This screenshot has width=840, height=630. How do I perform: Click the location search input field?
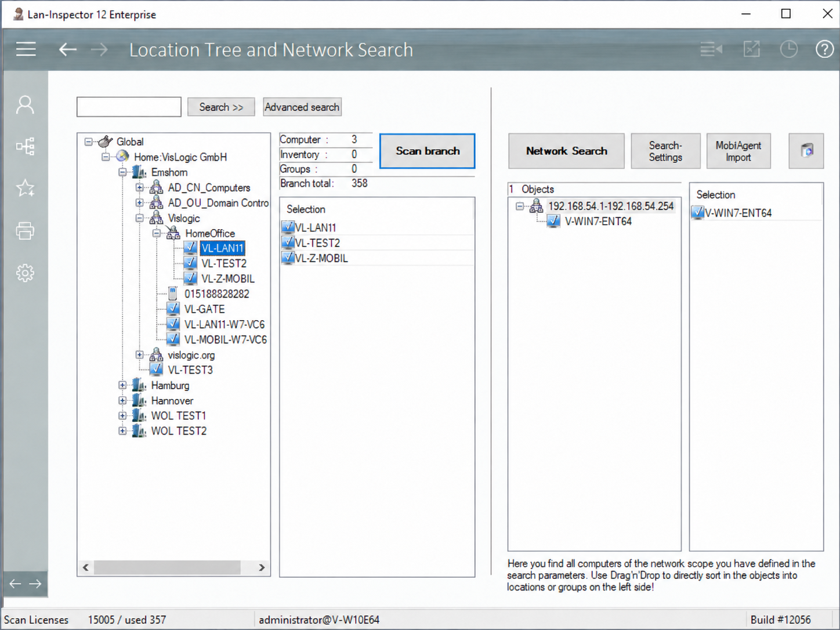point(129,107)
